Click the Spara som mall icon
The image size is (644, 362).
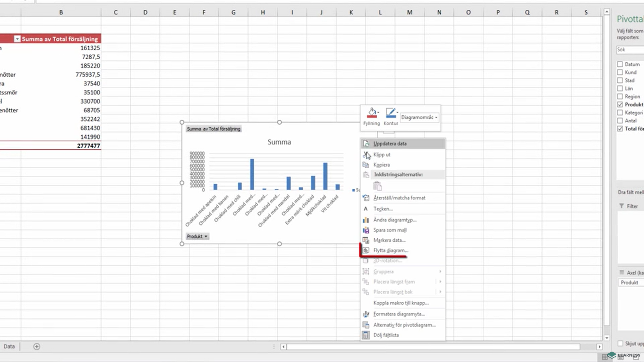tap(366, 230)
